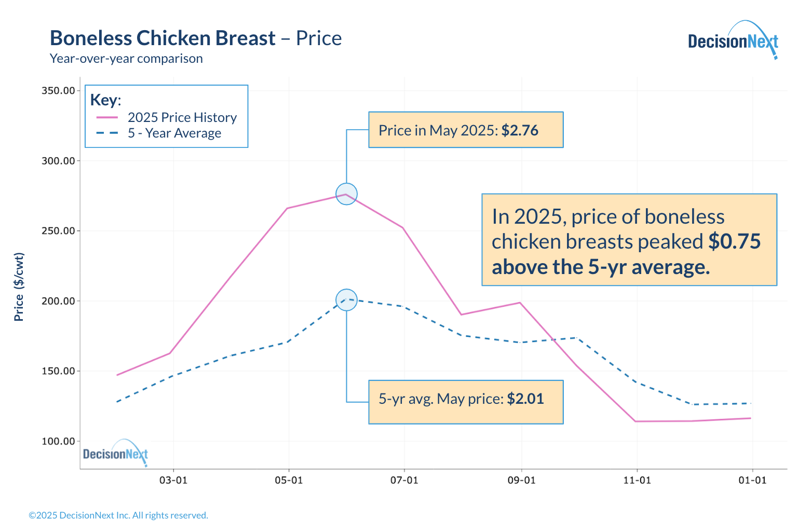Viewport: 798px width, 532px height.
Task: Select the 01-01 tick on the x-axis
Action: pyautogui.click(x=752, y=480)
